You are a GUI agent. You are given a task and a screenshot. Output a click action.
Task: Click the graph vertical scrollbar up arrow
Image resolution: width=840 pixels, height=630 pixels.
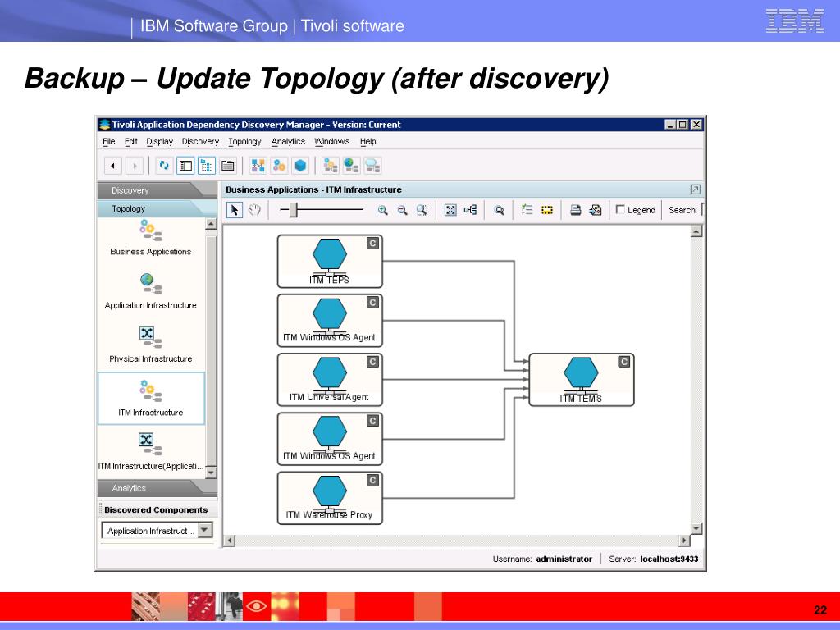click(696, 231)
